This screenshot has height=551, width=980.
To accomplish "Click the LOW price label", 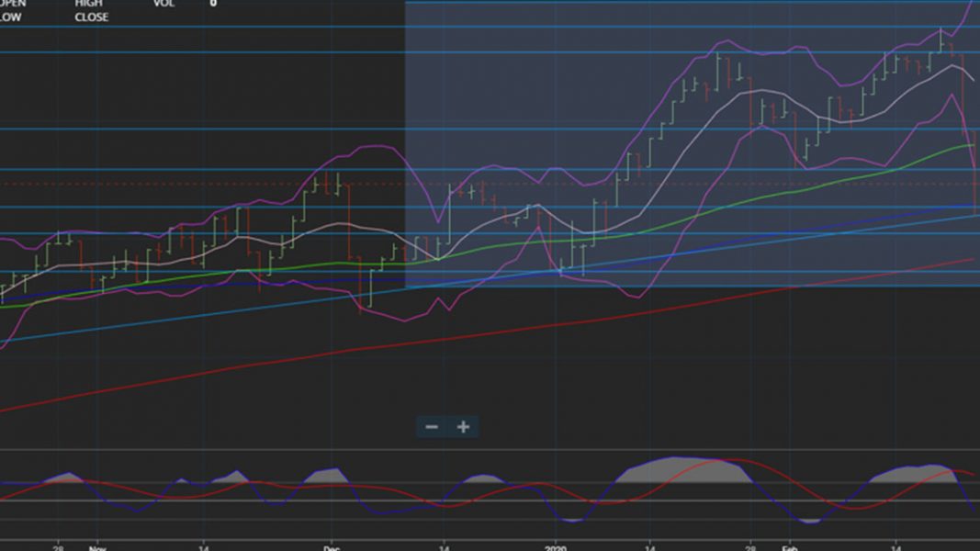I will [9, 17].
